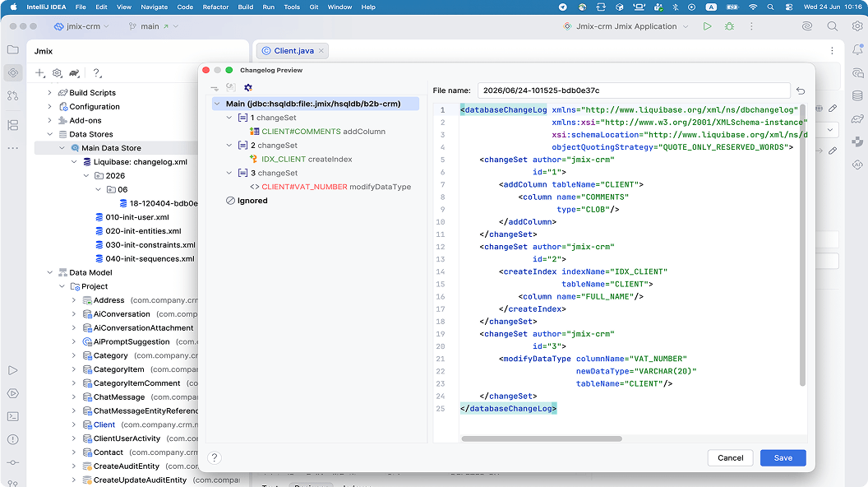Open the Search Everywhere magnifier icon
This screenshot has width=868, height=487.
[x=832, y=26]
